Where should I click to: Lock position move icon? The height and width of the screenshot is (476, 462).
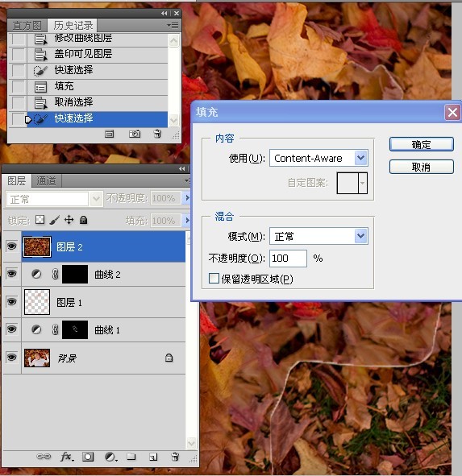tap(69, 220)
